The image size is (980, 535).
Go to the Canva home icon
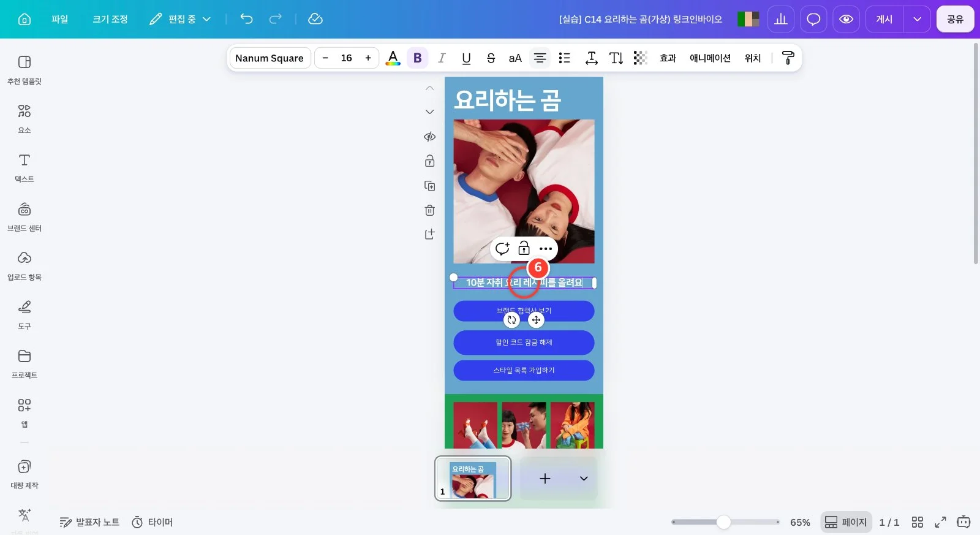point(24,19)
